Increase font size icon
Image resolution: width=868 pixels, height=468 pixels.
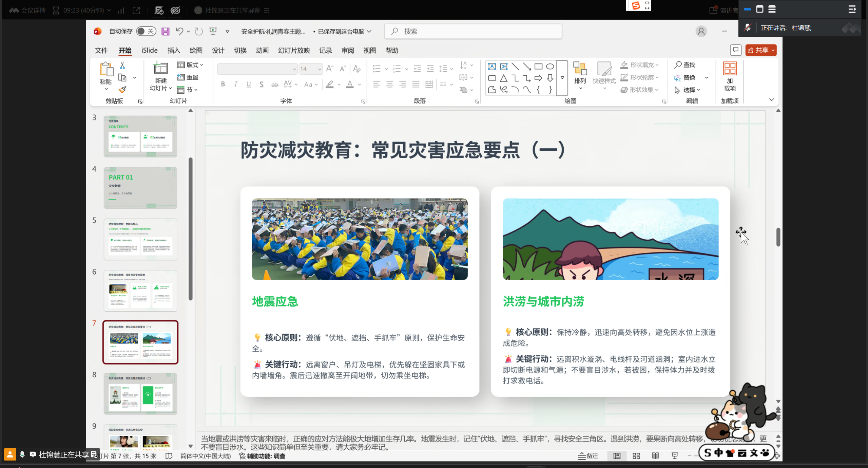point(329,69)
